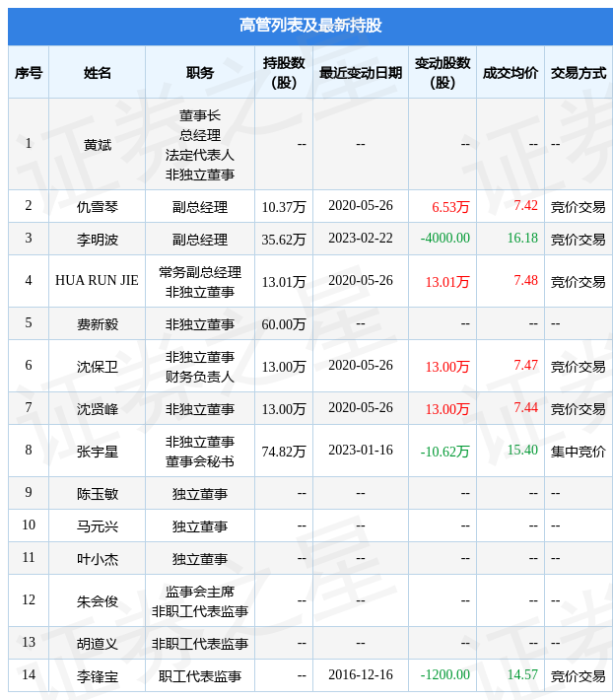Click the holding value 10.37万
The width and height of the screenshot is (613, 700).
tap(284, 207)
